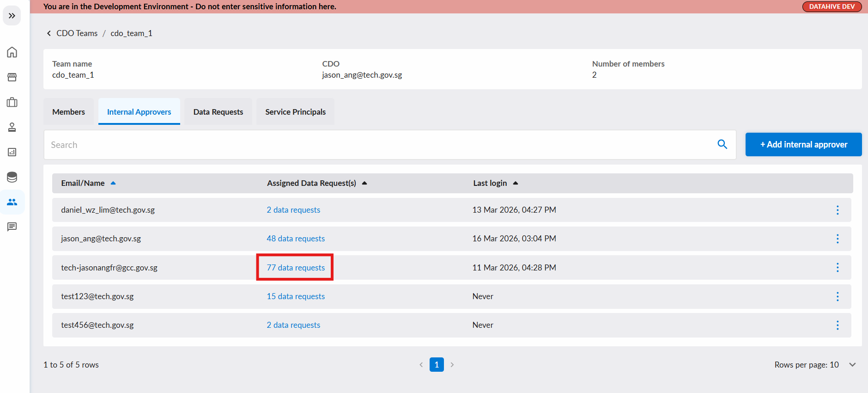
Task: Click the 16 Mar 2026, 03:04 PM login time
Action: (514, 239)
